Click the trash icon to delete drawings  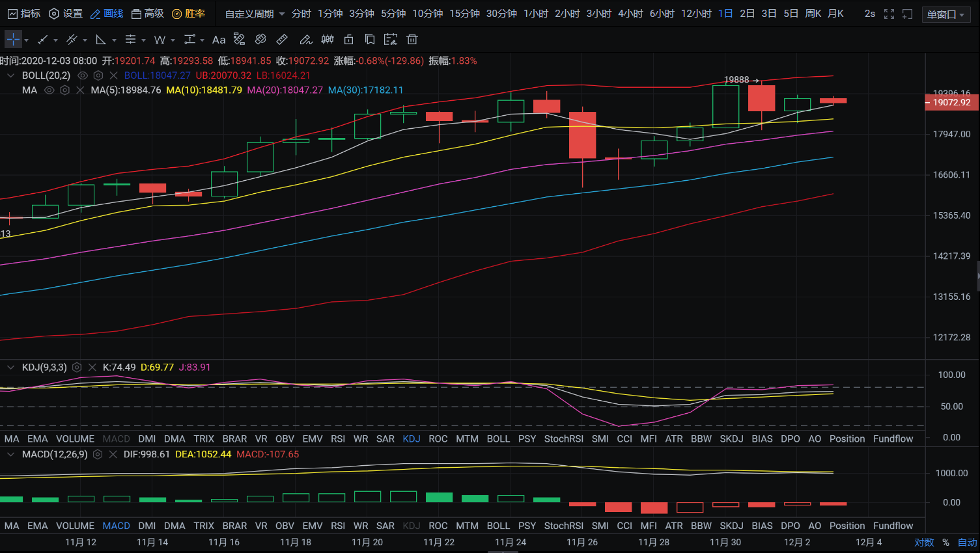(x=412, y=40)
